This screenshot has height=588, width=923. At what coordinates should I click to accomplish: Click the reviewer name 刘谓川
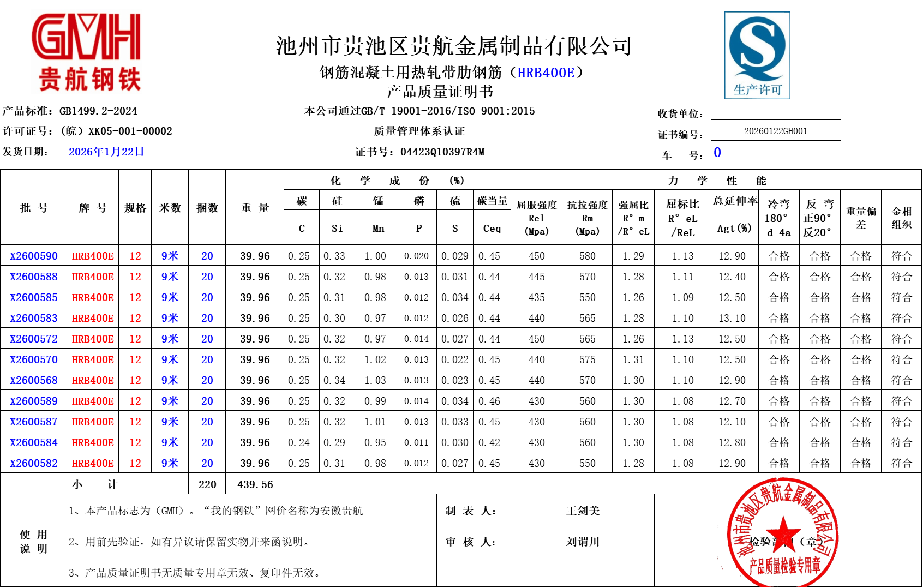tap(583, 542)
